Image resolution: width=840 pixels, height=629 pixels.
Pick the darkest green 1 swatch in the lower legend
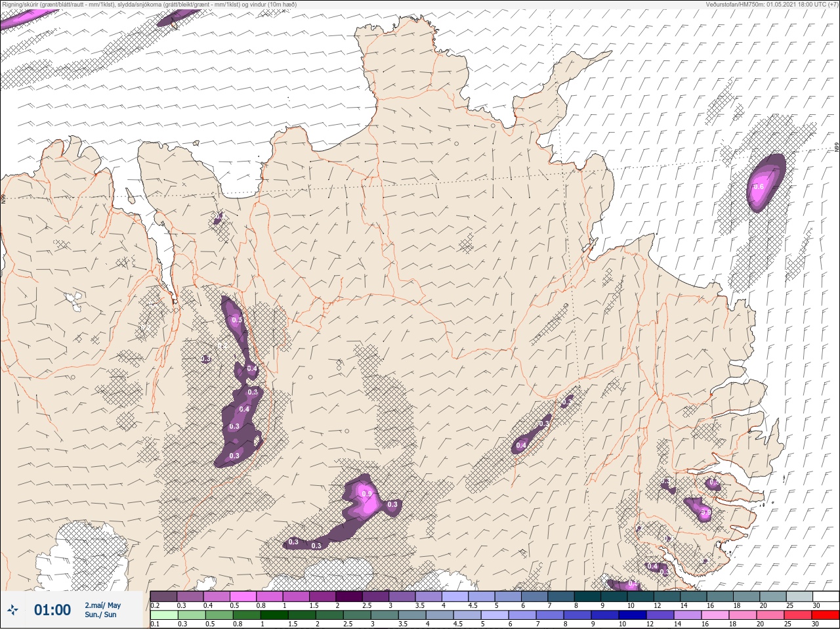274,615
